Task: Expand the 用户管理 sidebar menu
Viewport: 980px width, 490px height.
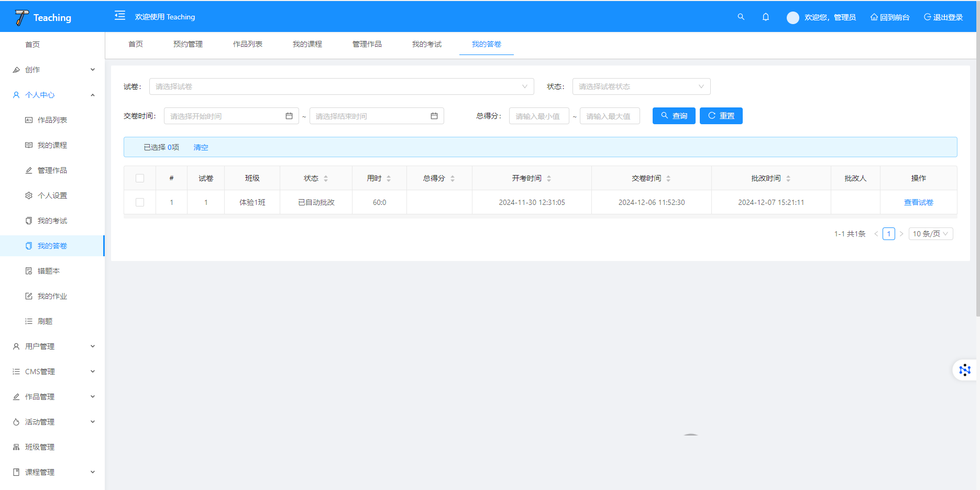Action: tap(52, 346)
